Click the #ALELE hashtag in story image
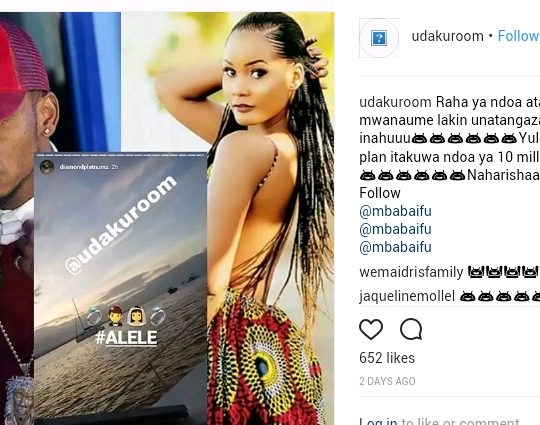540x425 pixels. point(126,338)
